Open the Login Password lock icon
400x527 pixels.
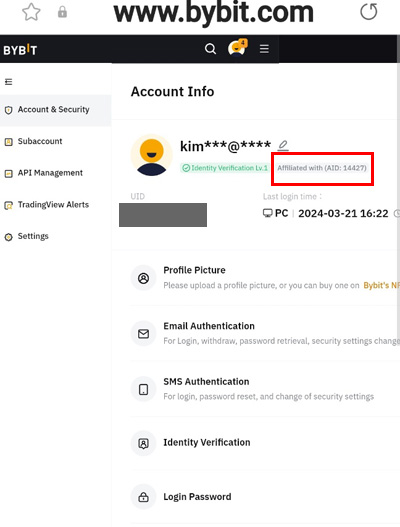144,497
